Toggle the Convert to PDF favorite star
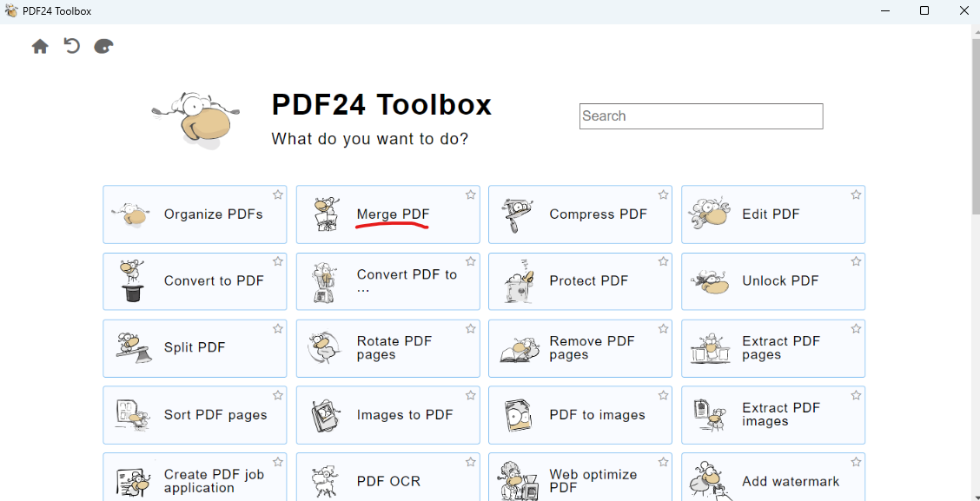 point(278,261)
